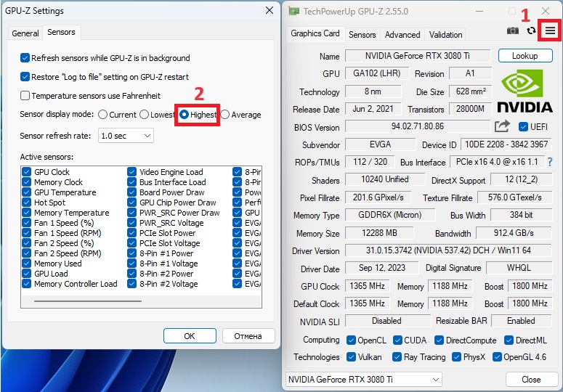Image resolution: width=563 pixels, height=392 pixels.
Task: Uncheck Board Power Draw sensor
Action: 131,192
